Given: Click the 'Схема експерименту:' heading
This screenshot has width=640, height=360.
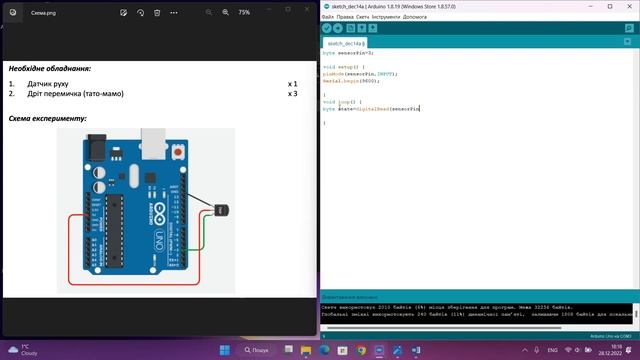Looking at the screenshot, I should [47, 119].
